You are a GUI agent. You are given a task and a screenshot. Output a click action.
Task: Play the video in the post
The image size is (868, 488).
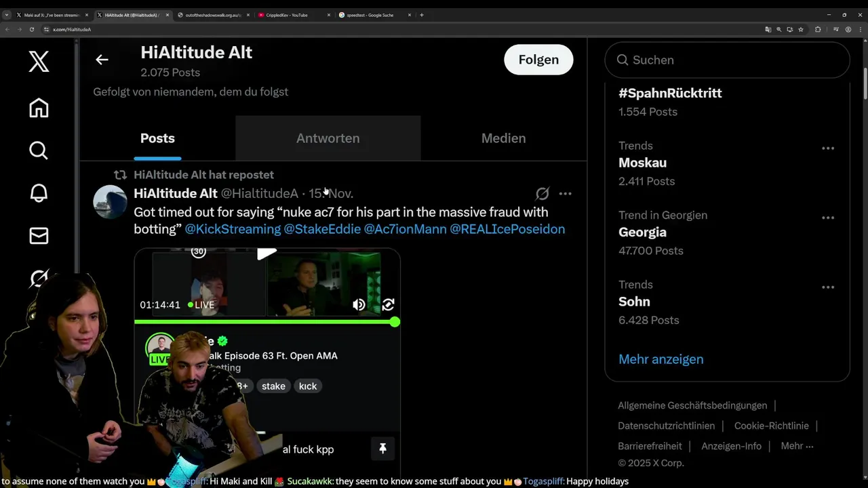[267, 253]
